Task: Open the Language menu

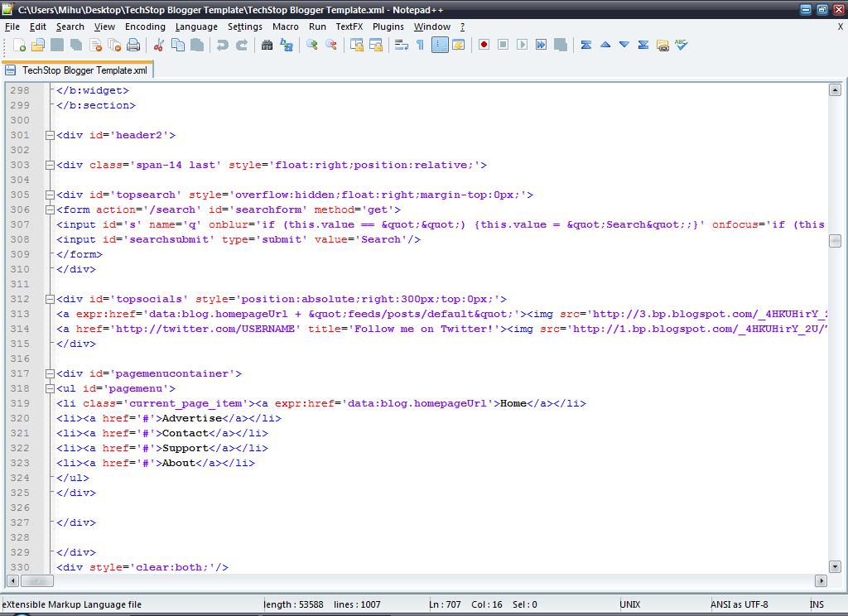Action: (196, 26)
